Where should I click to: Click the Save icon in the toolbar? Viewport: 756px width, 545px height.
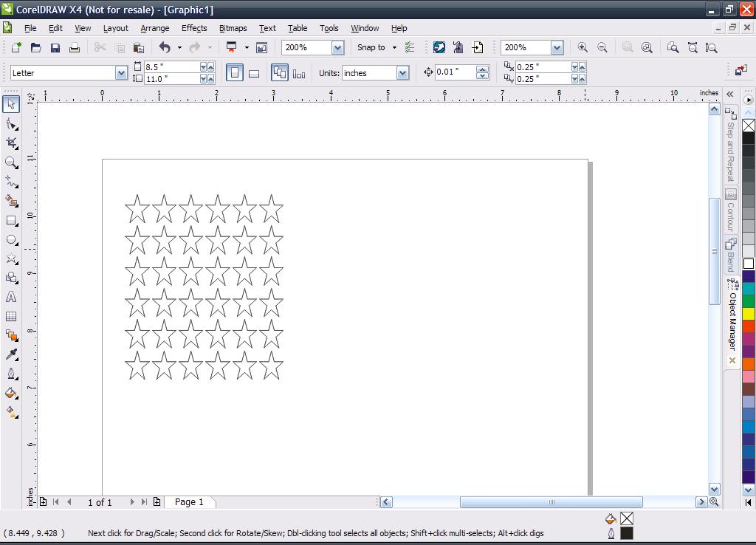pyautogui.click(x=55, y=47)
